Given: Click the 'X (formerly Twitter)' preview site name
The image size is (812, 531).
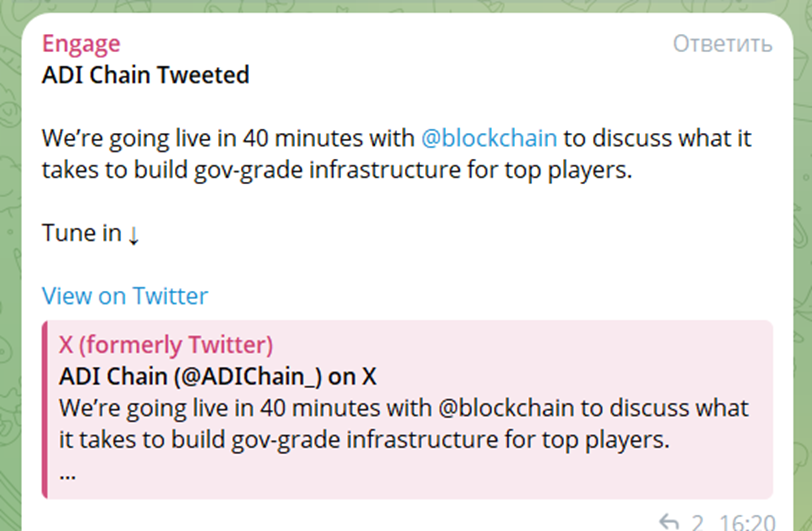Looking at the screenshot, I should pos(166,346).
